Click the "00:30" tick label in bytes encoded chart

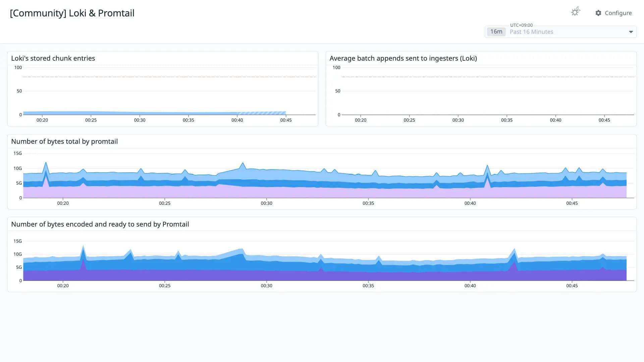(267, 286)
